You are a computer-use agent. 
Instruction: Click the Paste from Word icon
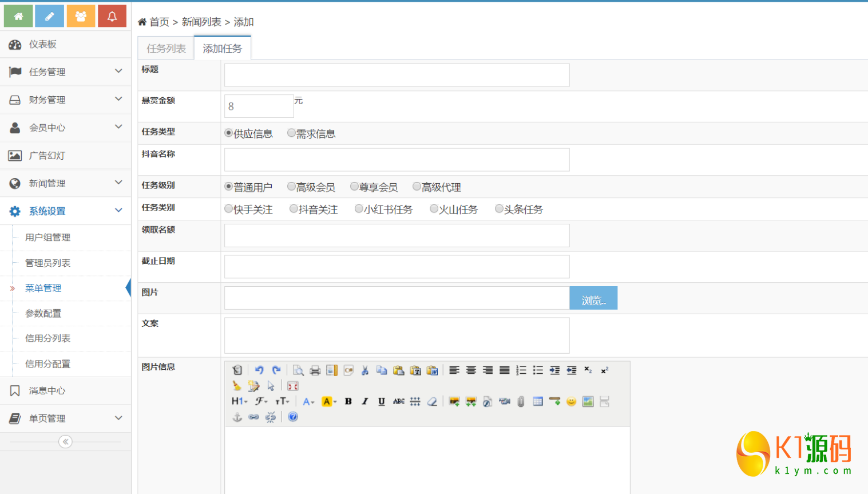tap(433, 370)
